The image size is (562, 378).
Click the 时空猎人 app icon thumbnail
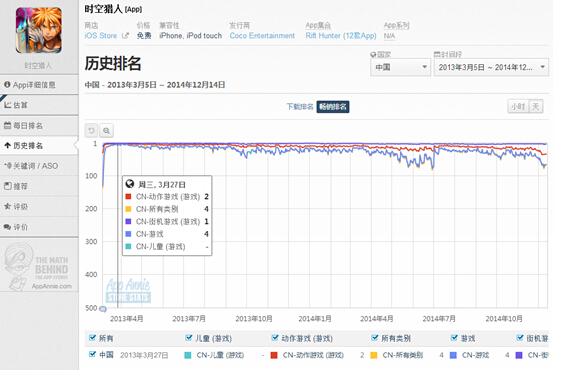click(x=39, y=30)
